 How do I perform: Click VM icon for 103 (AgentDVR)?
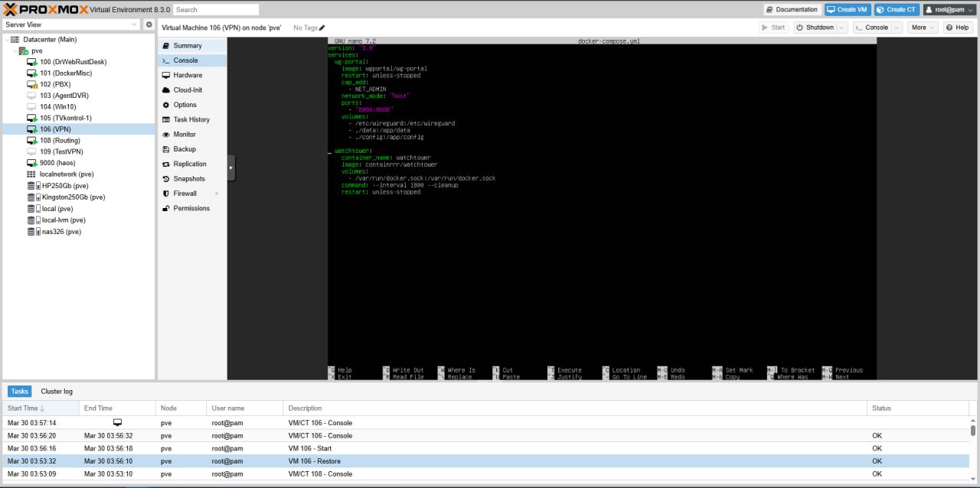pos(31,96)
